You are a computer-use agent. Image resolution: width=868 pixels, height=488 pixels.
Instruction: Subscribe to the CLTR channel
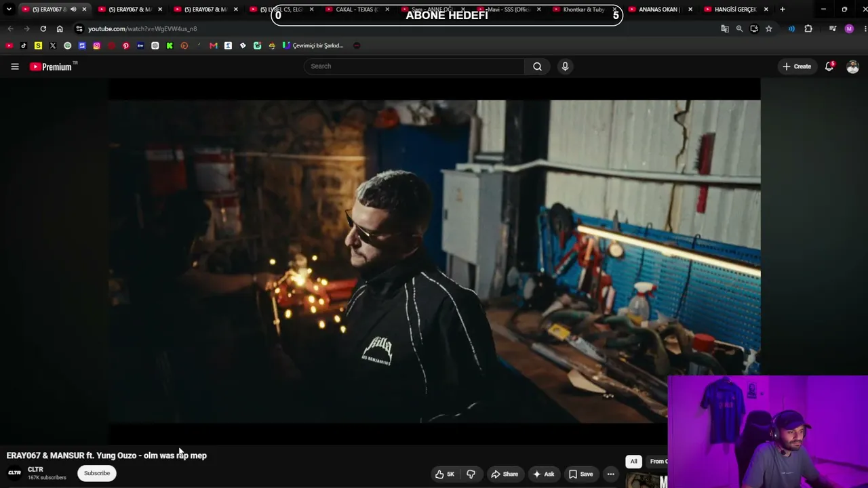pos(97,473)
